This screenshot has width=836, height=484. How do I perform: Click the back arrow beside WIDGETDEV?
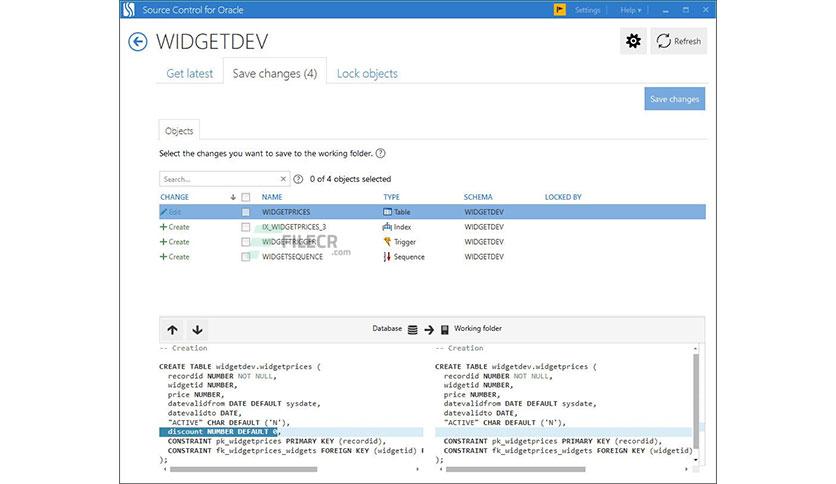coord(138,42)
